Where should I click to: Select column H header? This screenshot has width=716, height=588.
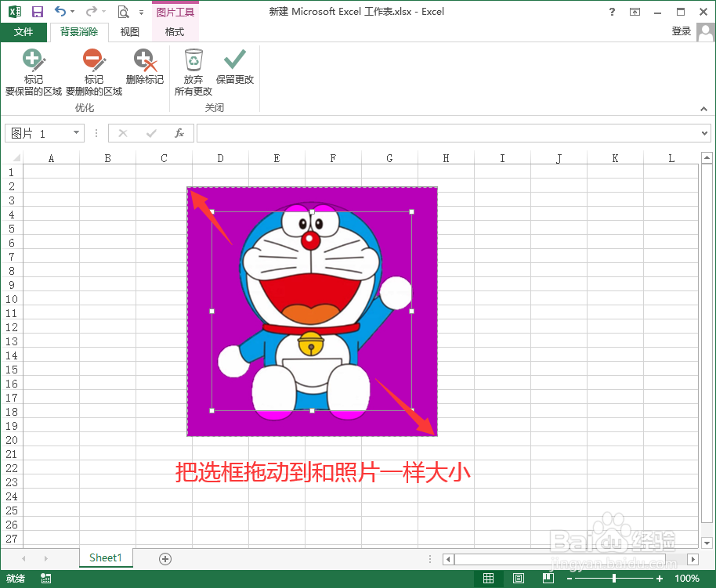(x=447, y=158)
